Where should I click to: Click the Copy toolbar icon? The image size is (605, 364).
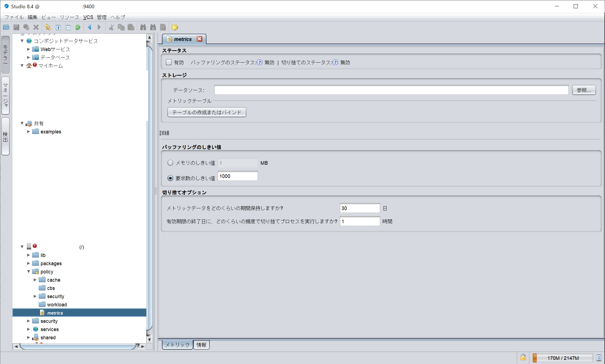(x=121, y=27)
